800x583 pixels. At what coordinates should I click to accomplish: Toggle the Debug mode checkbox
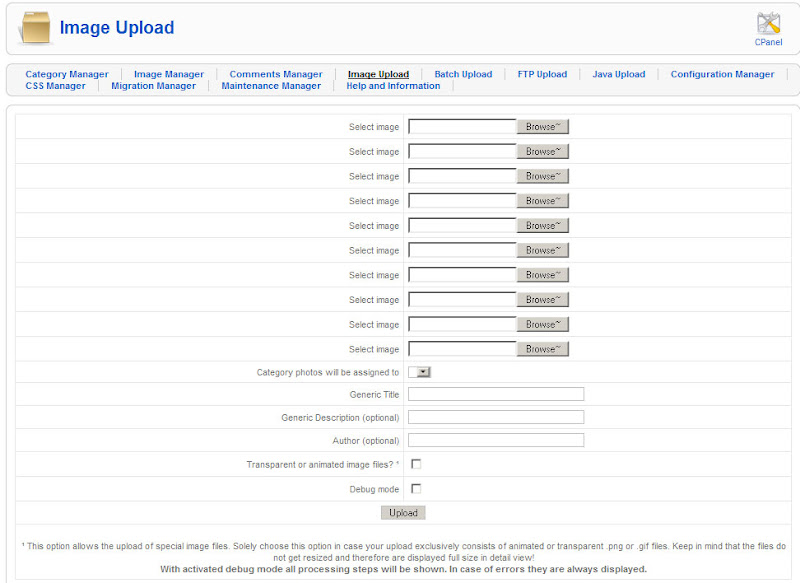coord(416,489)
